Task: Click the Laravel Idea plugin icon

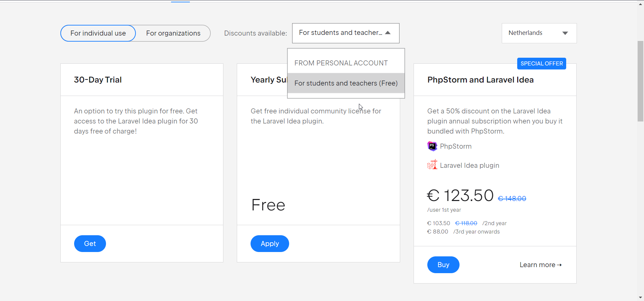Action: 432,165
